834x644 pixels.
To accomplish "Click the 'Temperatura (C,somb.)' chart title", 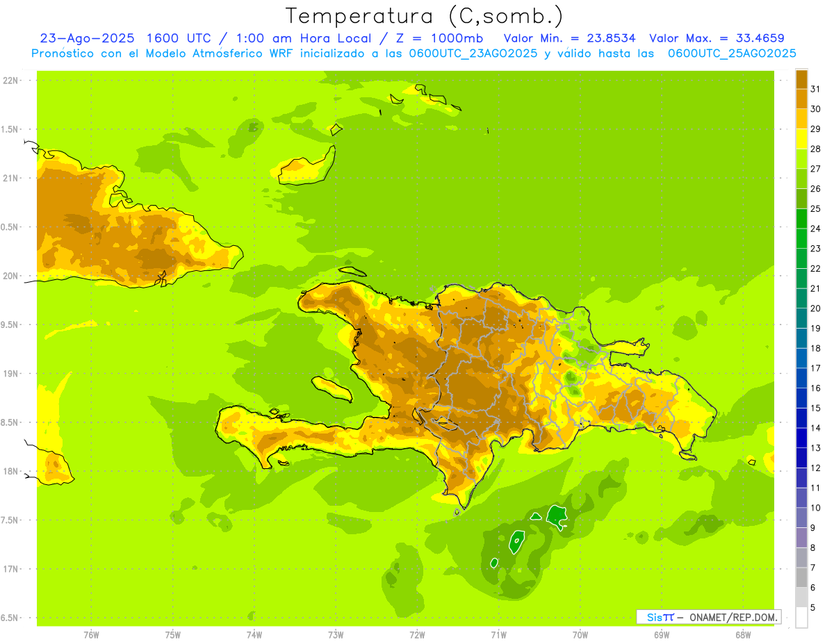I will tap(425, 16).
